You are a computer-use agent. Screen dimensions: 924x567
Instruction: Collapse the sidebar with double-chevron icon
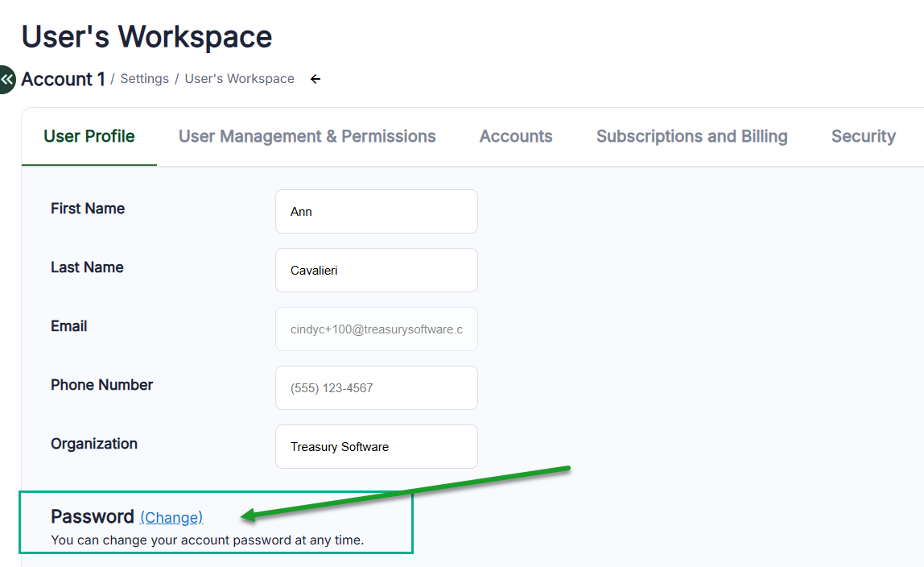pos(6,79)
